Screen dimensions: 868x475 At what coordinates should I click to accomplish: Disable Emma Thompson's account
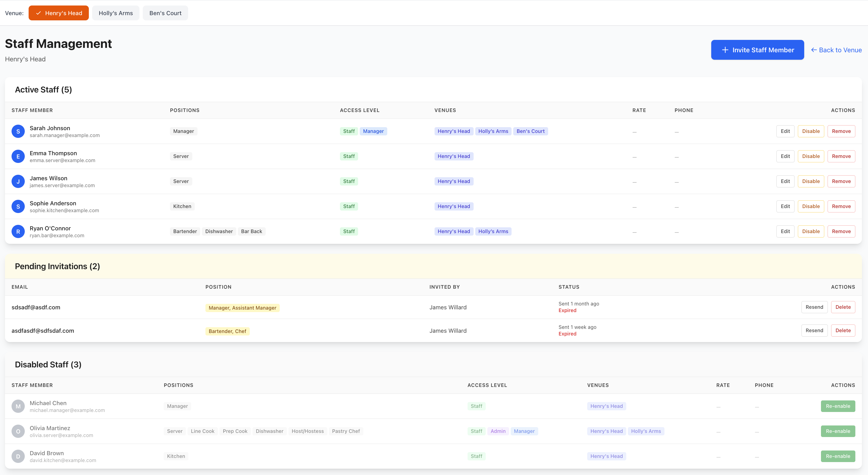(810, 156)
